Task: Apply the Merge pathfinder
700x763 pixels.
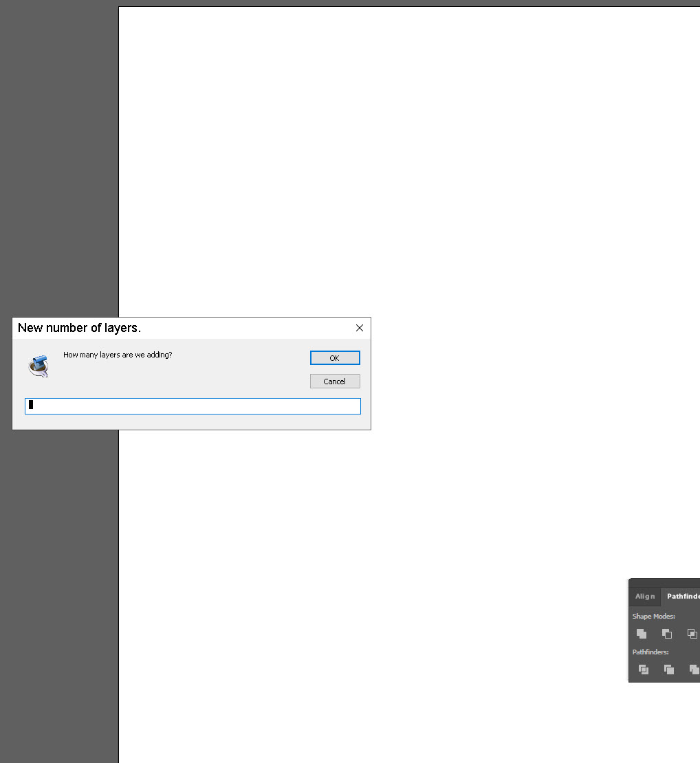Action: (x=693, y=669)
